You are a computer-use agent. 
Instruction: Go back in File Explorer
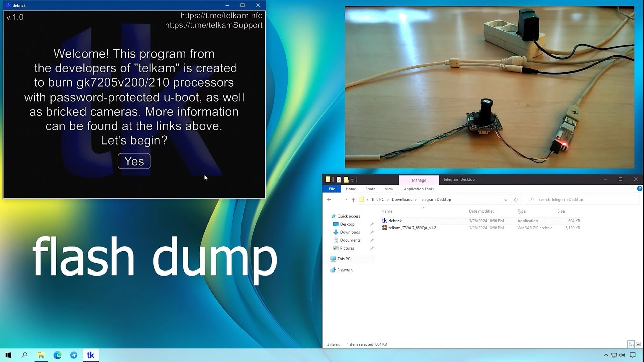329,200
